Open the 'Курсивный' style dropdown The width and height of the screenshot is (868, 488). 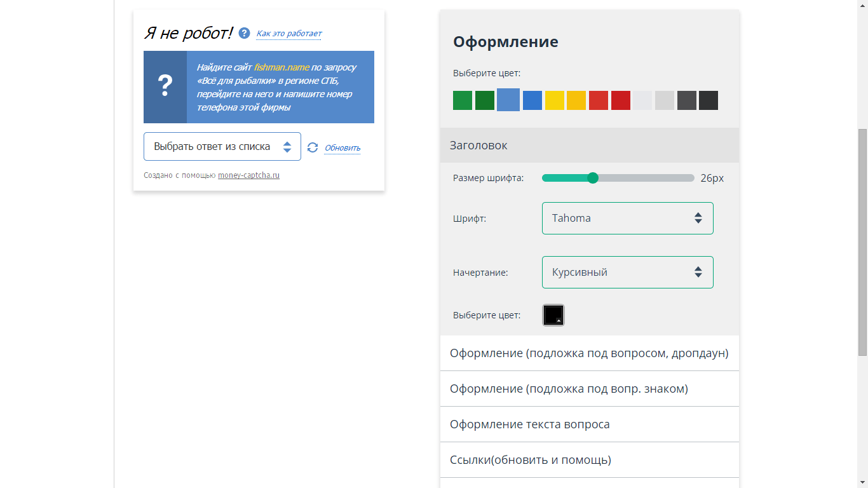pyautogui.click(x=628, y=272)
